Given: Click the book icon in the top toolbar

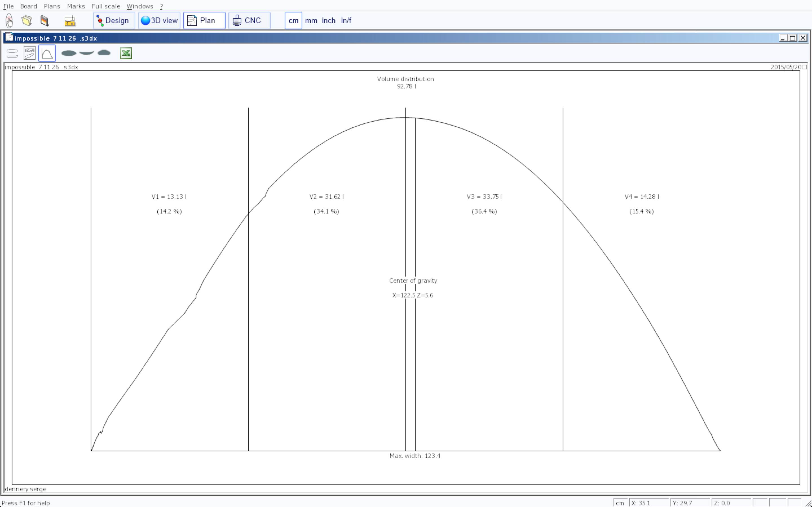Looking at the screenshot, I should (45, 21).
